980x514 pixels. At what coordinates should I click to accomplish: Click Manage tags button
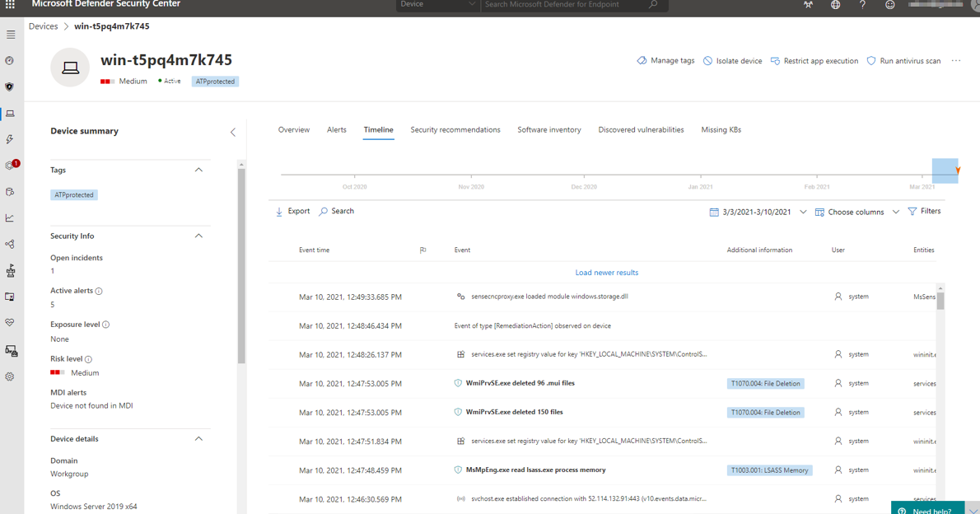tap(665, 61)
